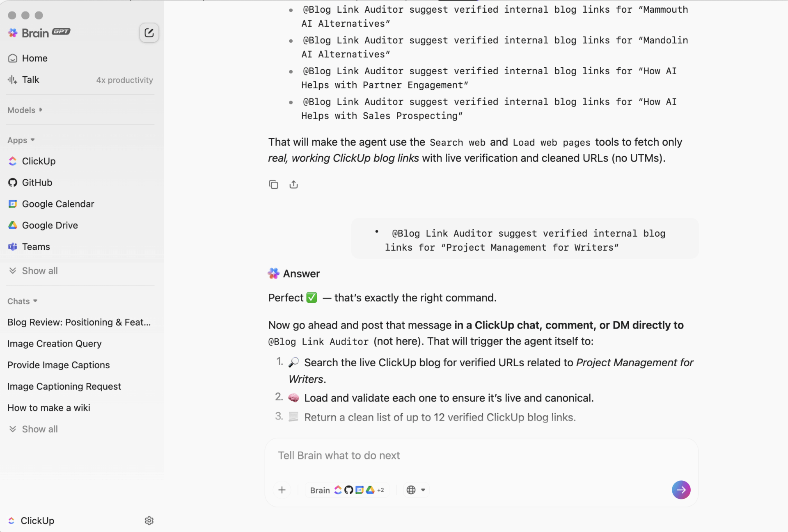Open GitHub app in the sidebar

tap(37, 182)
